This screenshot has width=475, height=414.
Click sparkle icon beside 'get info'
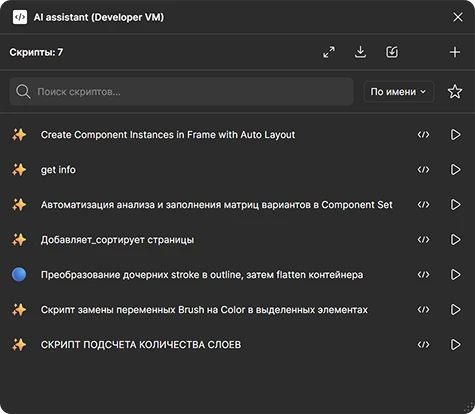tap(19, 170)
